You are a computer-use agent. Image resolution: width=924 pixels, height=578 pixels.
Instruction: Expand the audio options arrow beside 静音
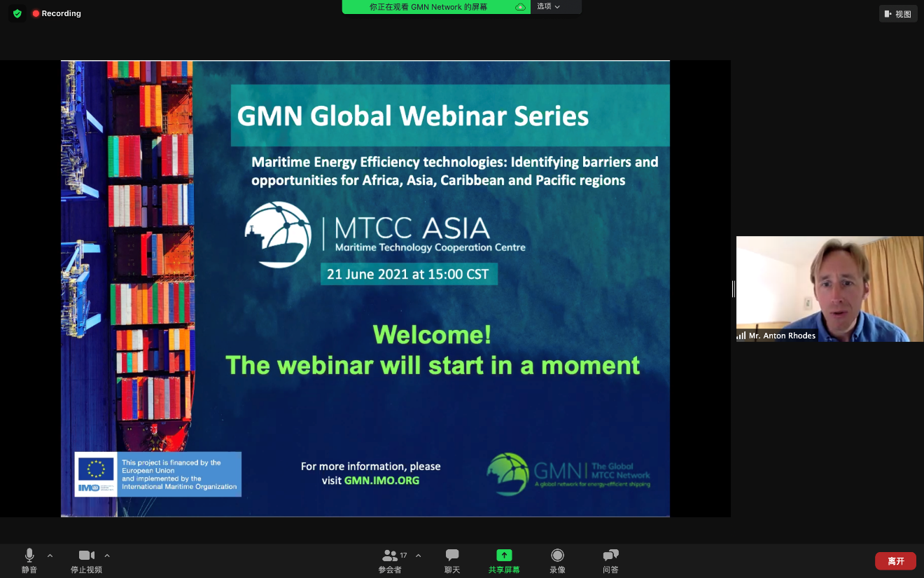pos(50,556)
